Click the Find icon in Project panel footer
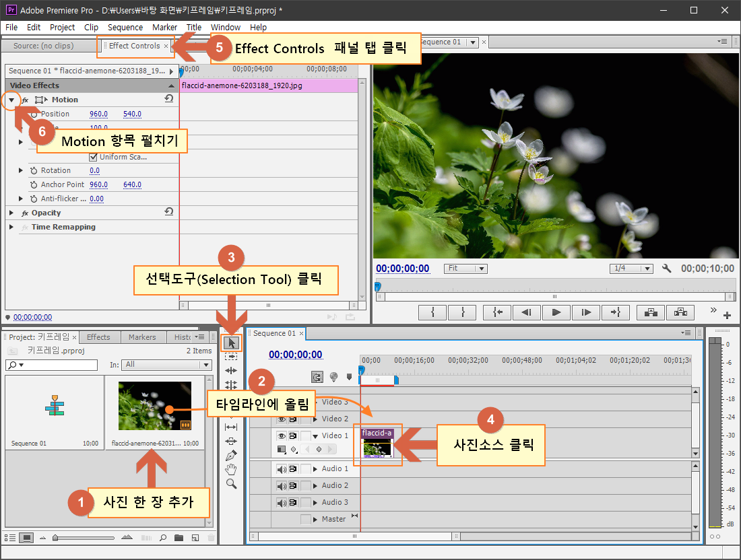The image size is (741, 560). click(163, 538)
